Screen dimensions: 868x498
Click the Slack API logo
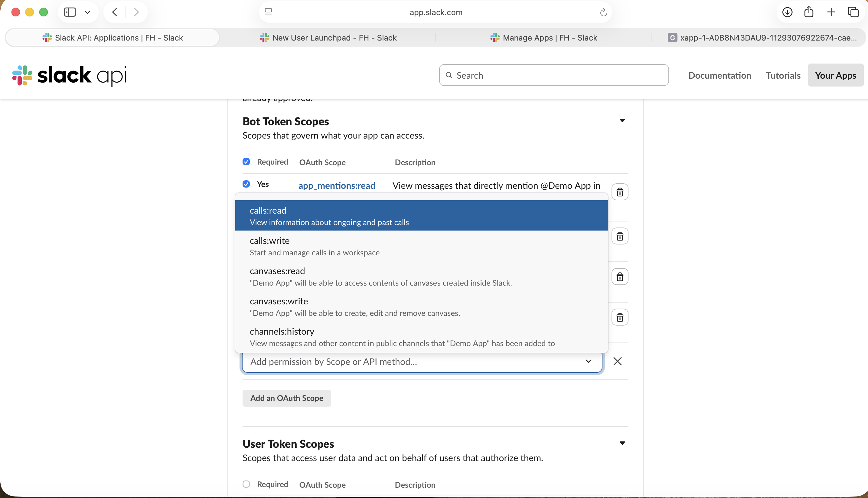point(69,75)
